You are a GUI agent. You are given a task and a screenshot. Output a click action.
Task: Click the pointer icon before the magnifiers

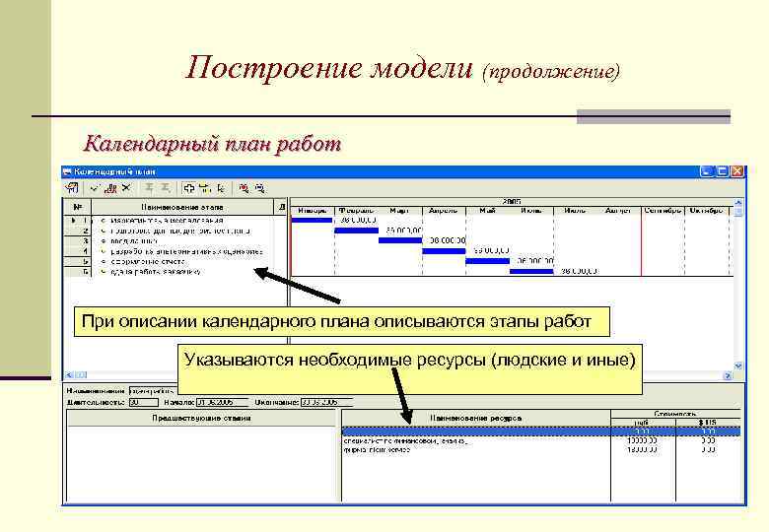tap(221, 188)
